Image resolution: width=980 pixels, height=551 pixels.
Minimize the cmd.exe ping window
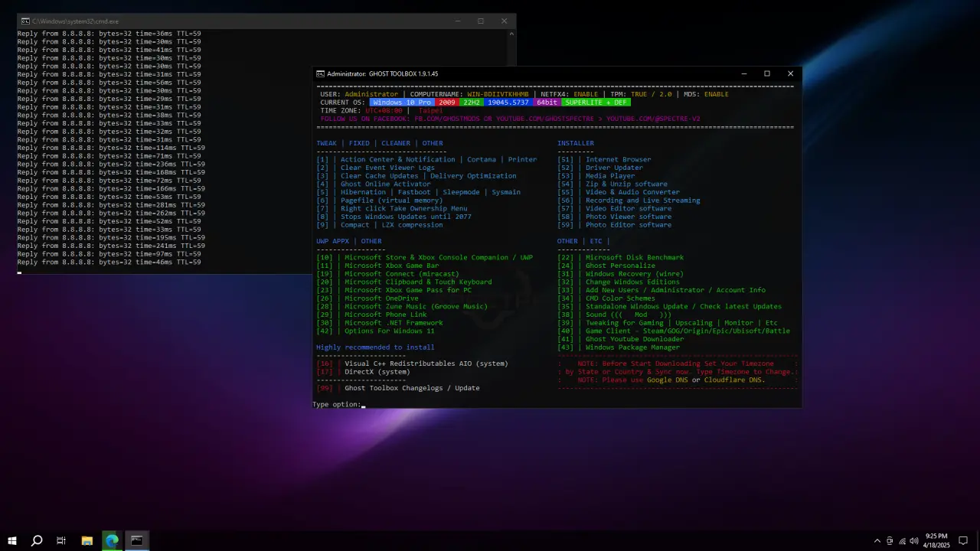click(457, 21)
